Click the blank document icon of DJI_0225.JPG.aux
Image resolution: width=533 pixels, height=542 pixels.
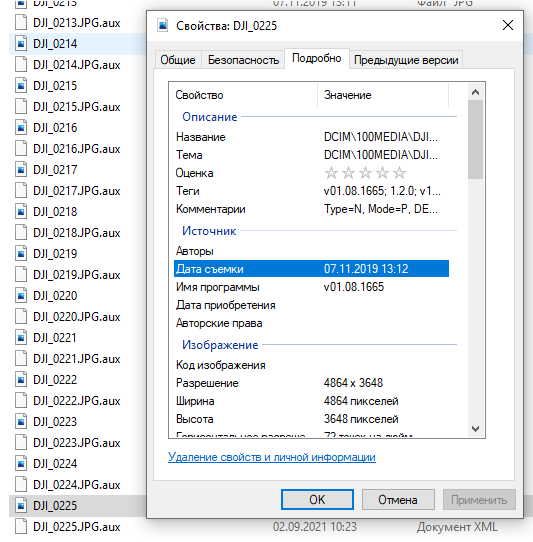coord(21,527)
